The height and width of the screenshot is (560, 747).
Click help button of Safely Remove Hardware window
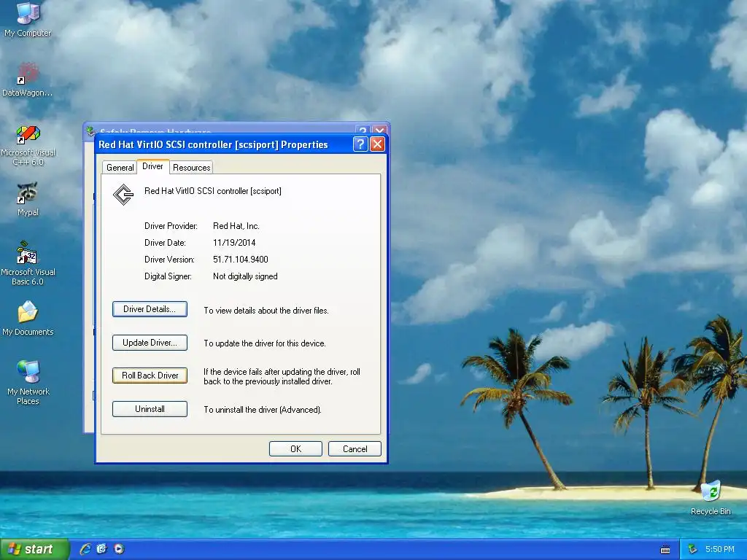coord(363,130)
